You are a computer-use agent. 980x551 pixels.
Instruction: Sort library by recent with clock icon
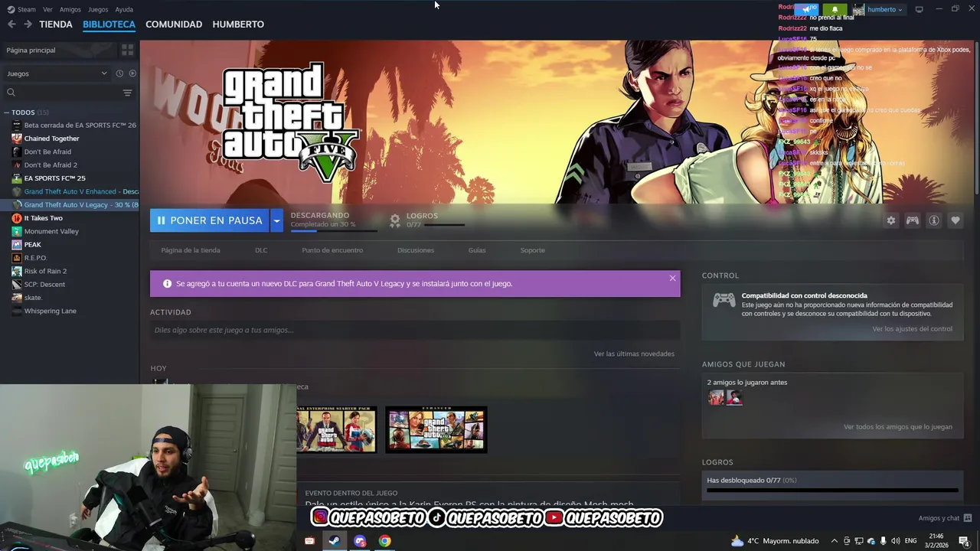[x=119, y=73]
